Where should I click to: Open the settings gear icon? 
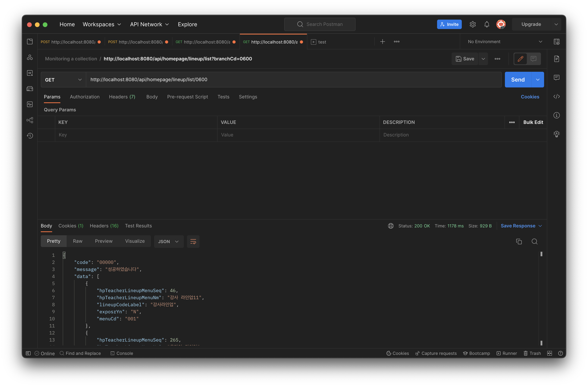click(x=473, y=24)
